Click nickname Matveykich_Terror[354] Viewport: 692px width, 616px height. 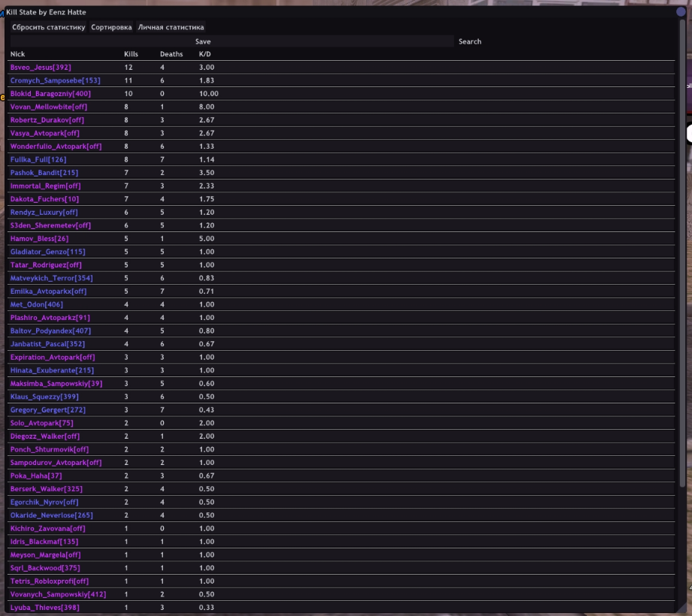tap(52, 278)
